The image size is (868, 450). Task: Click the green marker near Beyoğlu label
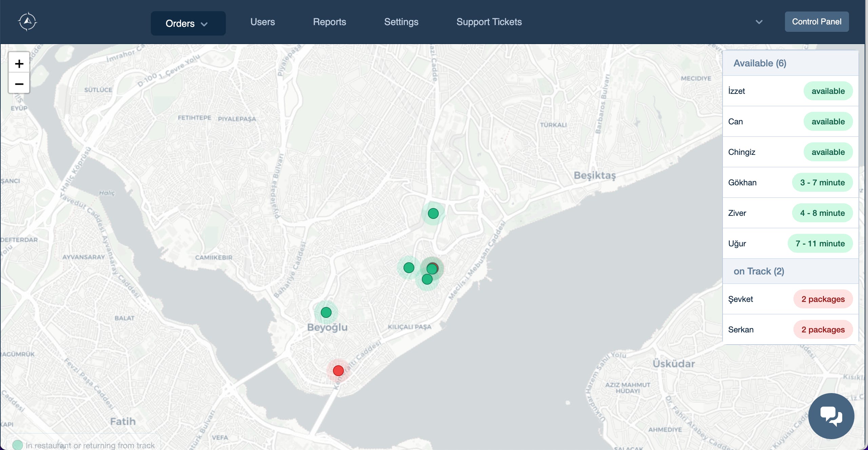point(326,312)
